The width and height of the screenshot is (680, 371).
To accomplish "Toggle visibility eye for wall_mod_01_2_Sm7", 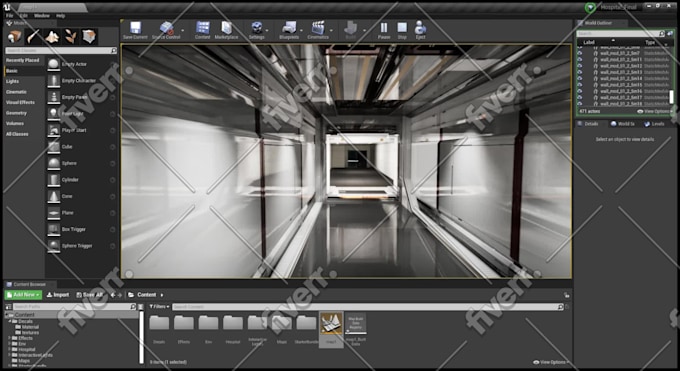I will [580, 53].
